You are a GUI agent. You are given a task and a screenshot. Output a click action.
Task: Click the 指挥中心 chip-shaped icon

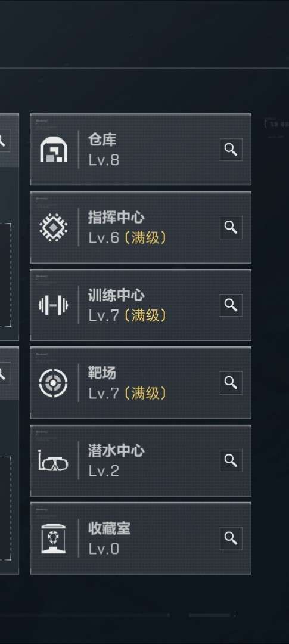pyautogui.click(x=54, y=227)
